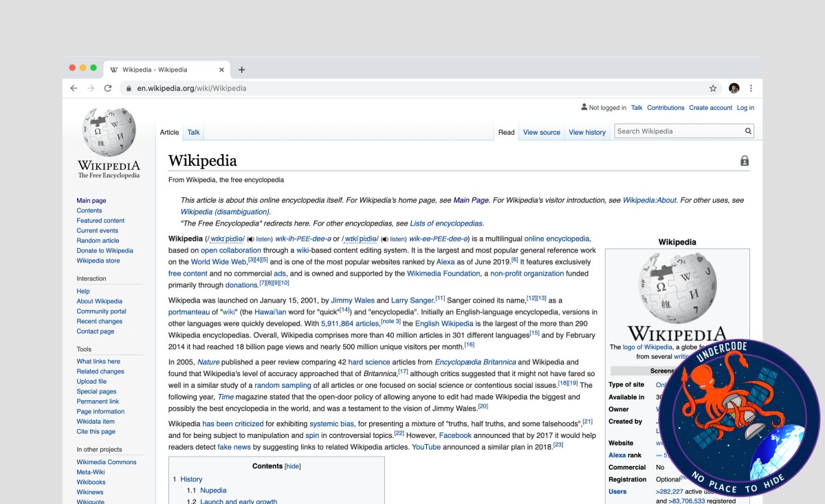Click the Undercode octopus badge

point(740,418)
